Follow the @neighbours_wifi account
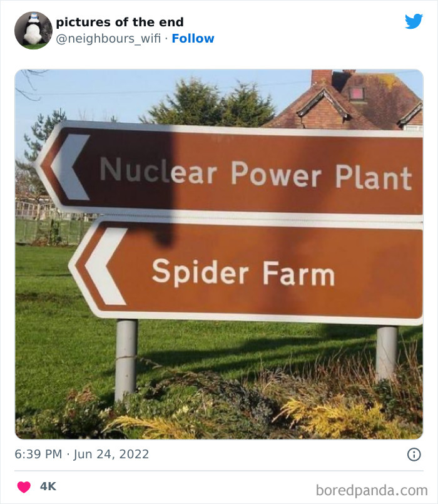438x504 pixels. 193,38
